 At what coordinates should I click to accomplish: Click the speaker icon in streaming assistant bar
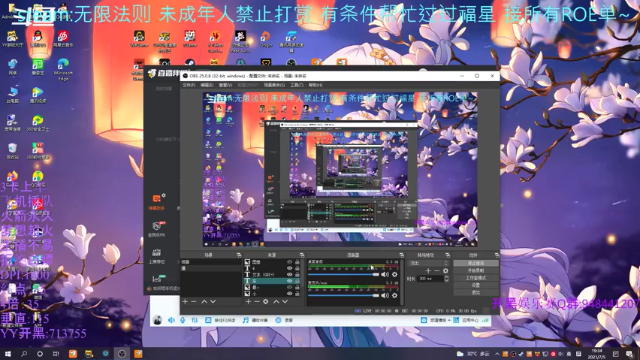(x=171, y=320)
